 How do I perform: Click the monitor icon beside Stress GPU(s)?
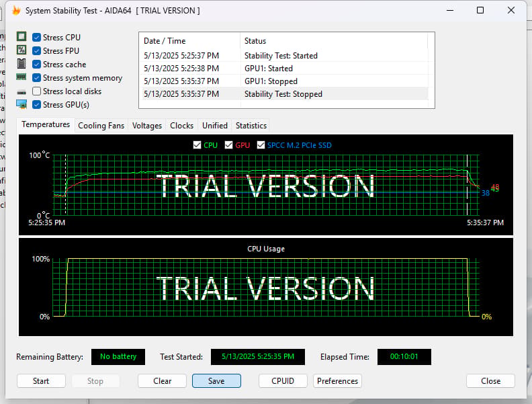pyautogui.click(x=21, y=105)
